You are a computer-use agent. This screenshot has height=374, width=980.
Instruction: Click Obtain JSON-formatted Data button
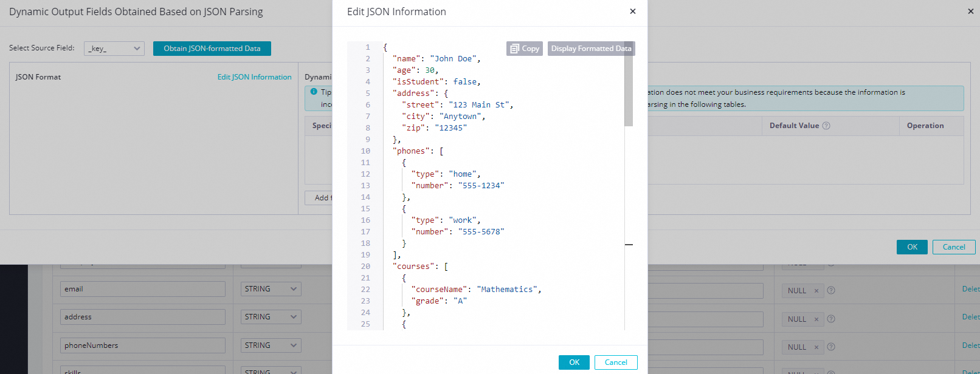212,49
